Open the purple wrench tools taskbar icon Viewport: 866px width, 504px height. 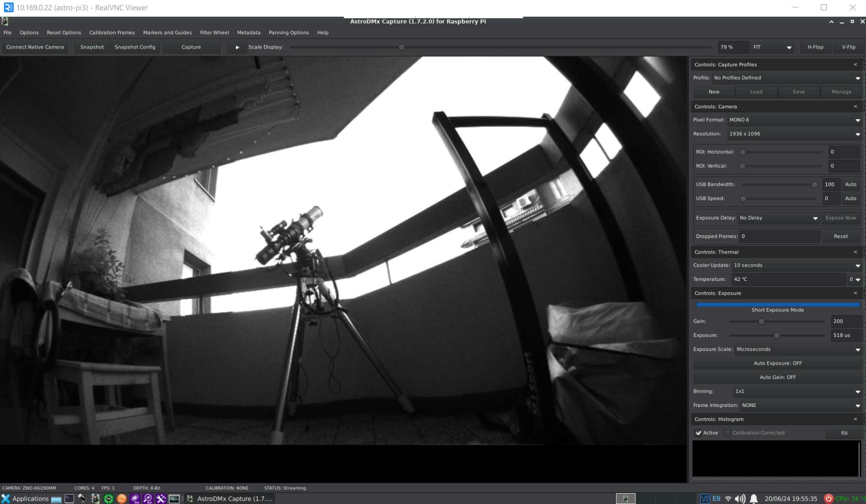pyautogui.click(x=161, y=499)
